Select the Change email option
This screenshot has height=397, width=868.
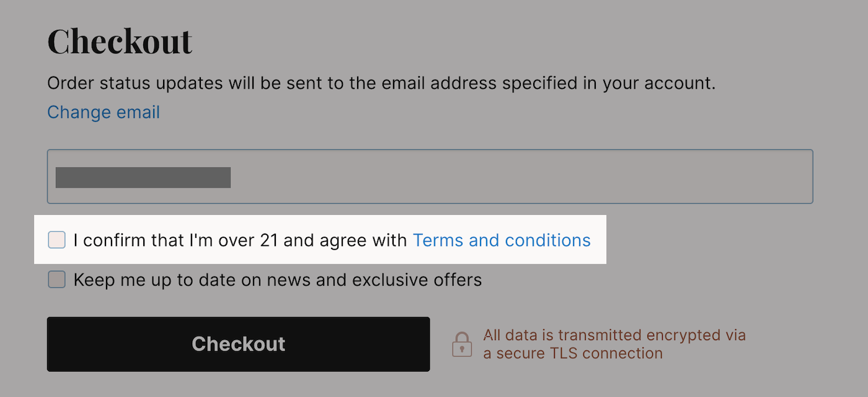[103, 112]
